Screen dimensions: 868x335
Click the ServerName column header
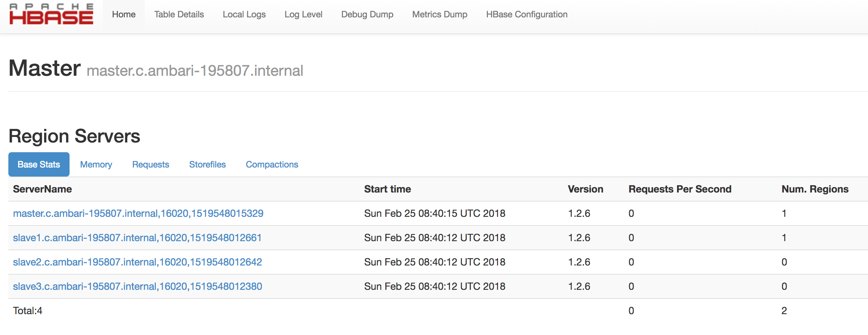[x=42, y=189]
